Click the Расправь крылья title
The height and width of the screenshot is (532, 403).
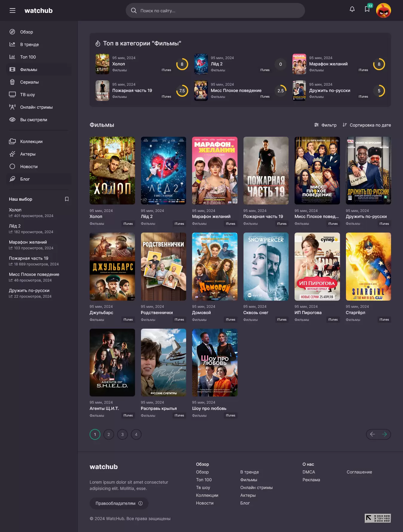[x=159, y=408]
